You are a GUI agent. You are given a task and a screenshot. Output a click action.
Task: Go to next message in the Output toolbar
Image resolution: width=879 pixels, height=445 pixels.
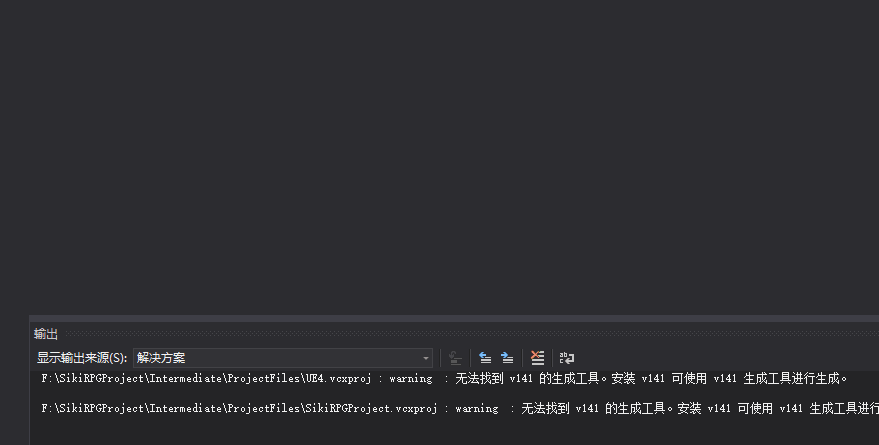pyautogui.click(x=507, y=358)
